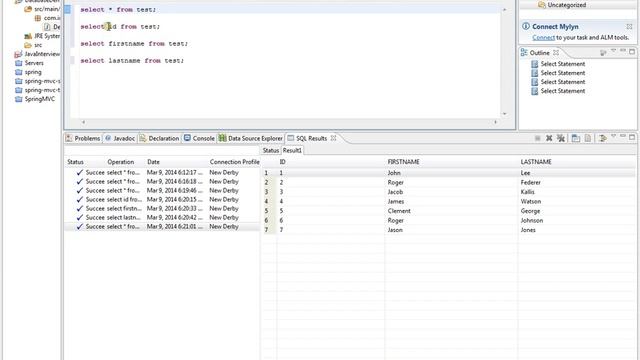Select the spring-mvc-t project

coord(38,90)
